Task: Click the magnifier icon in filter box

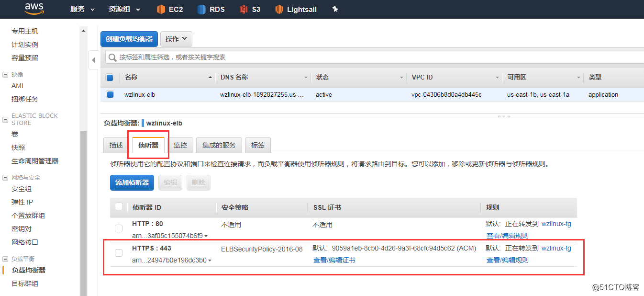Action: 113,57
